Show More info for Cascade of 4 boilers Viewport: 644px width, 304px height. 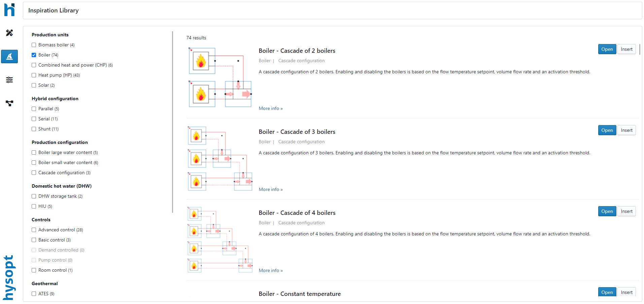pos(270,271)
